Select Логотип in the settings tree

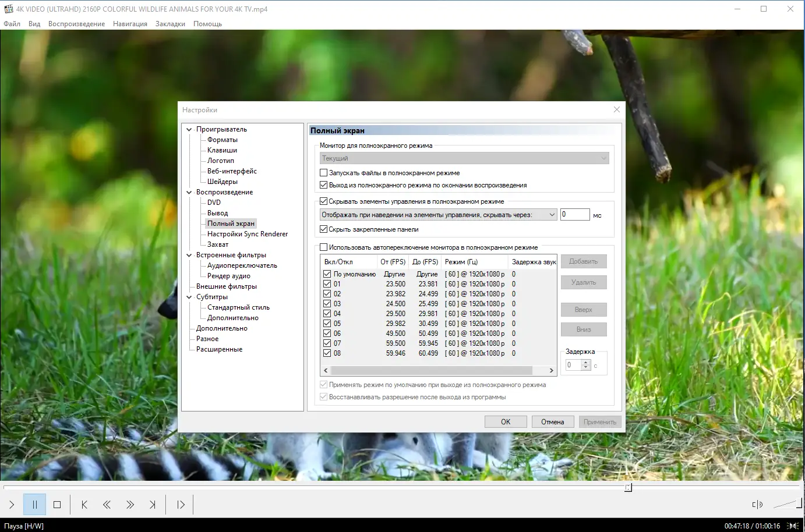pos(221,161)
